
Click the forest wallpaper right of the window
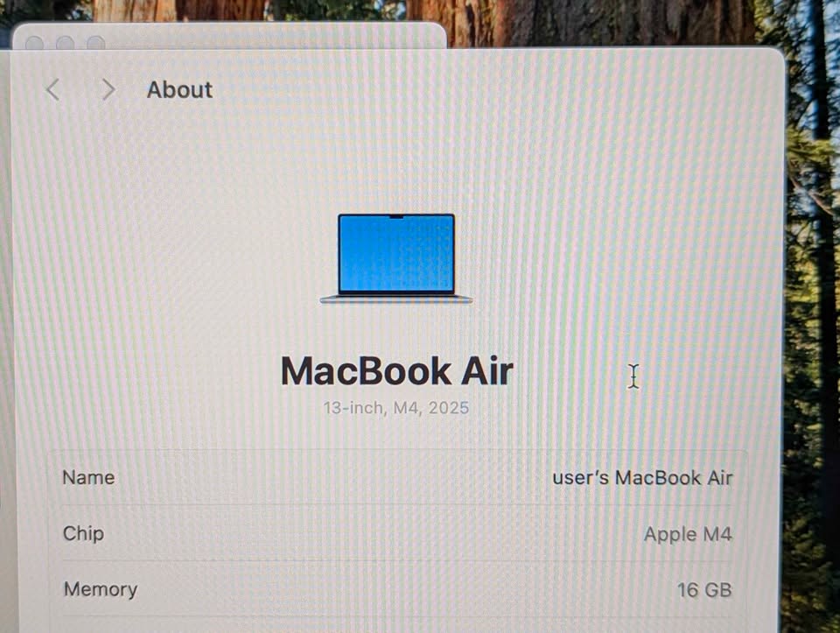[812, 350]
